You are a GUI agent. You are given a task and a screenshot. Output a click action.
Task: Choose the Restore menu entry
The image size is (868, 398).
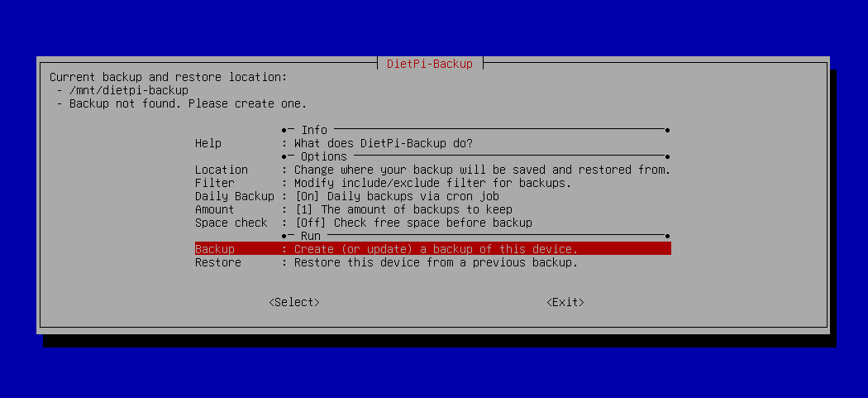(x=218, y=262)
